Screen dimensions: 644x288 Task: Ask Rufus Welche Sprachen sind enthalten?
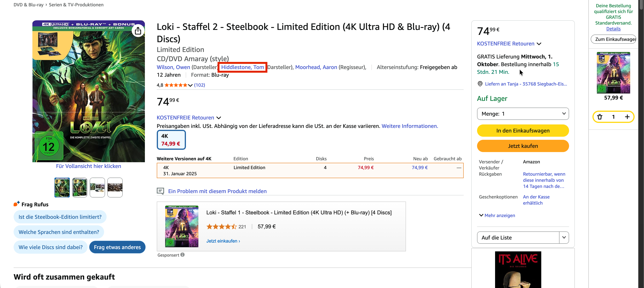[x=59, y=232]
